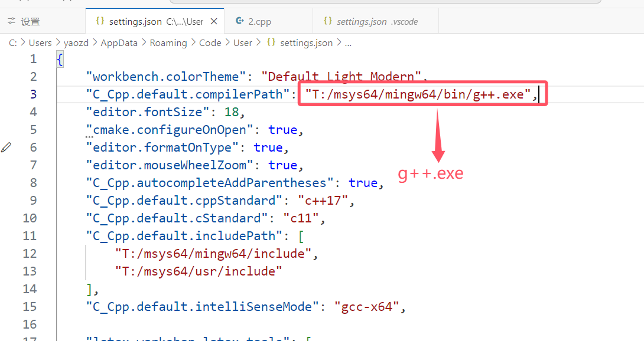This screenshot has height=341, width=644.
Task: Switch to the 设置 tab
Action: 43,21
